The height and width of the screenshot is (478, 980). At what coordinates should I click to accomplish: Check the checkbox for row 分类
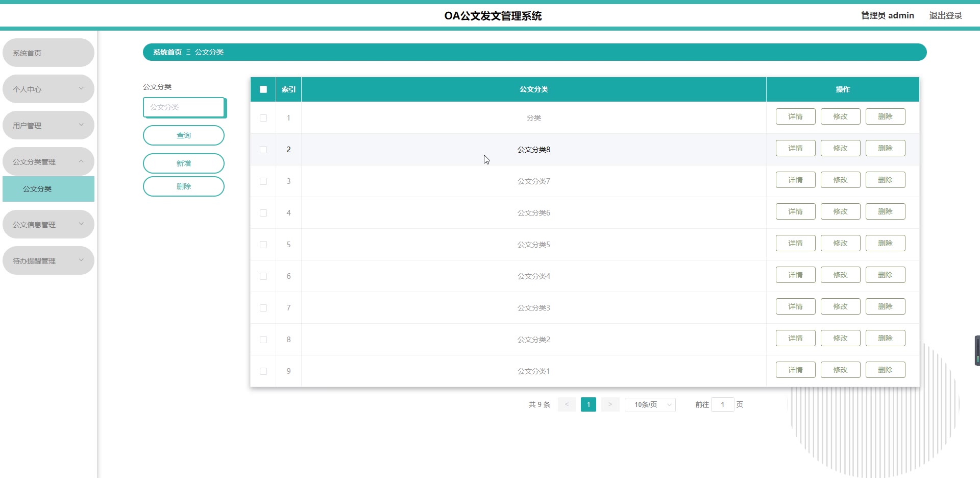point(263,118)
